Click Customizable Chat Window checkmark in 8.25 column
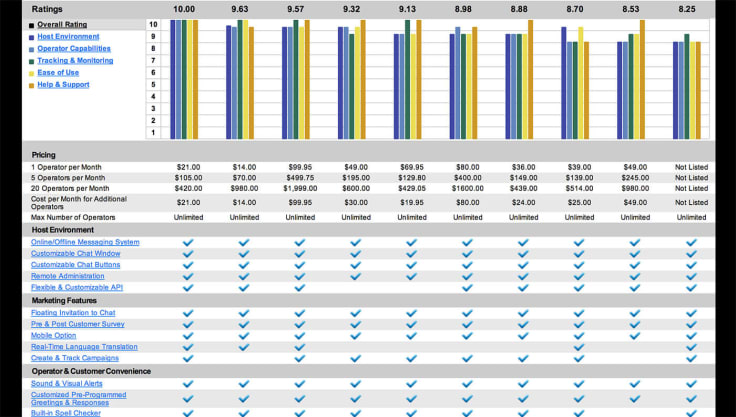 pyautogui.click(x=691, y=254)
